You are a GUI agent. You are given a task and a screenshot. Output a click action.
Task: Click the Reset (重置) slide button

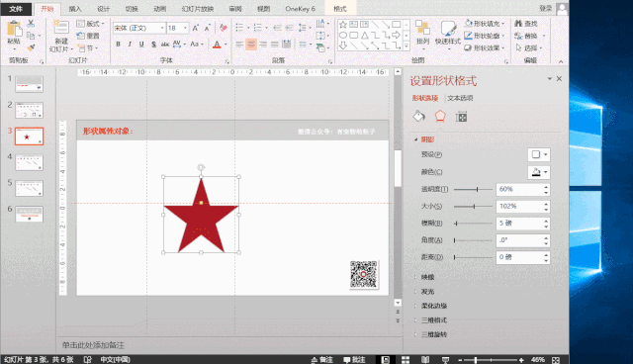[x=88, y=36]
